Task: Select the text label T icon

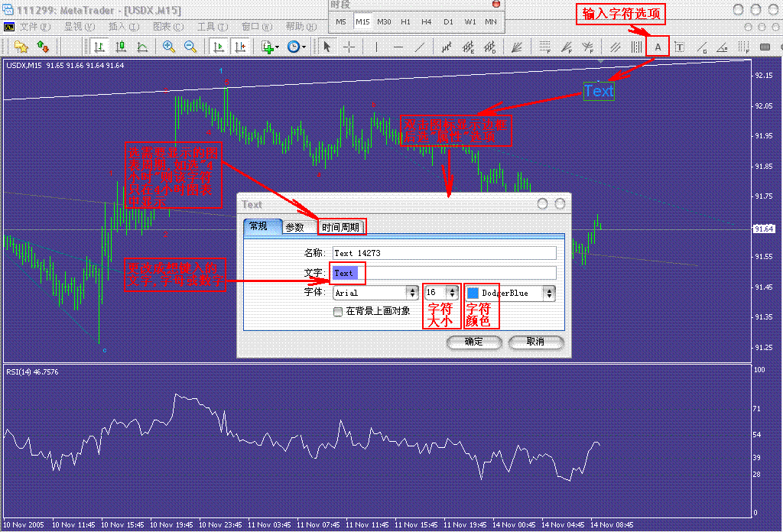Action: point(679,47)
